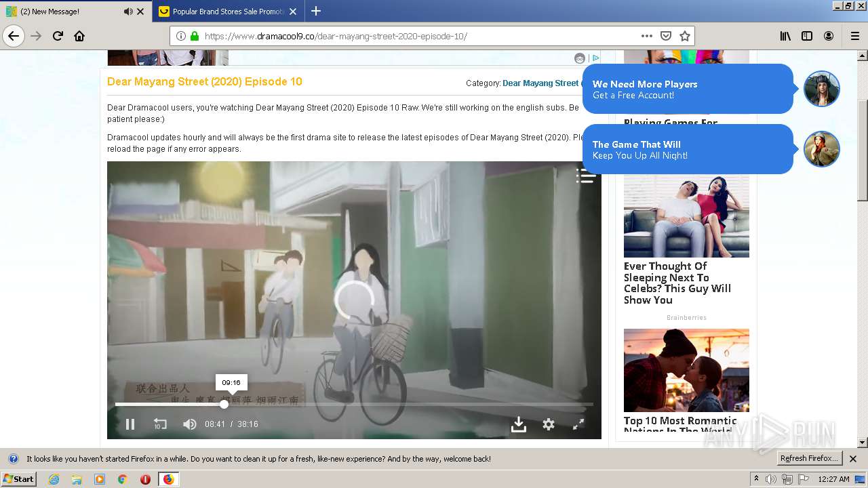Download the video file
868x488 pixels.
519,424
